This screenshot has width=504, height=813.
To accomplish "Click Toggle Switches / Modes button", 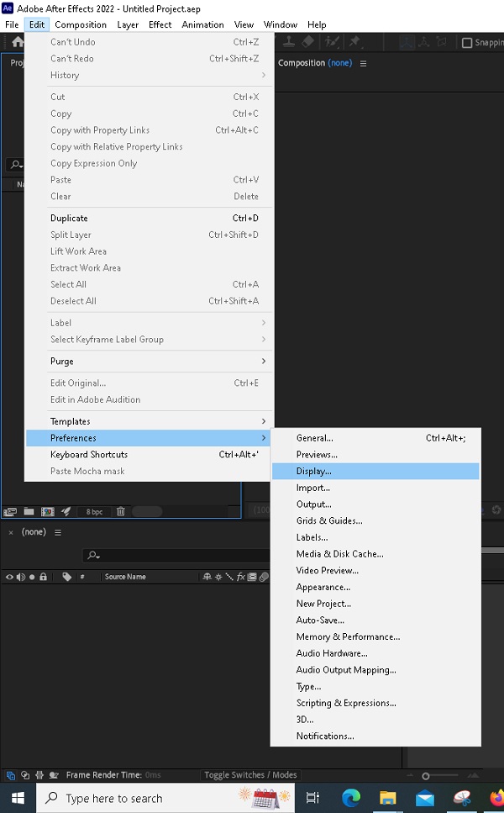I will tap(250, 775).
